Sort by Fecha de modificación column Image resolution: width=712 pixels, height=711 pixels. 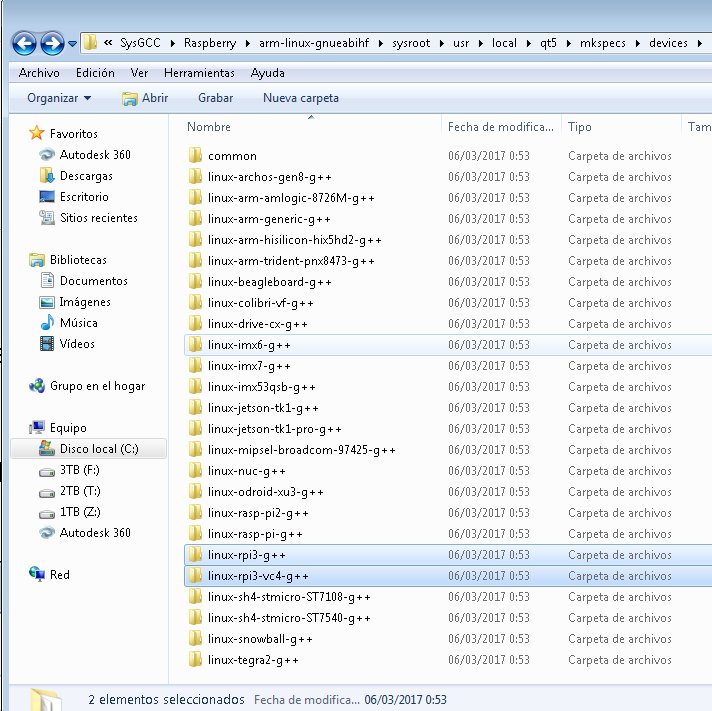click(500, 127)
